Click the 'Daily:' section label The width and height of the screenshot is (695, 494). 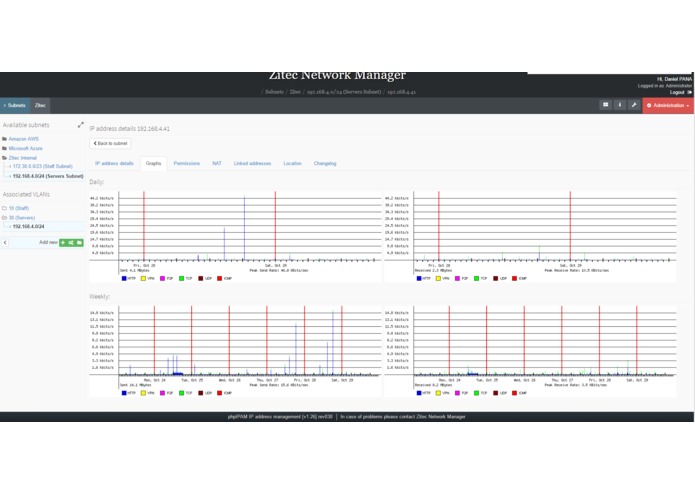tap(97, 182)
